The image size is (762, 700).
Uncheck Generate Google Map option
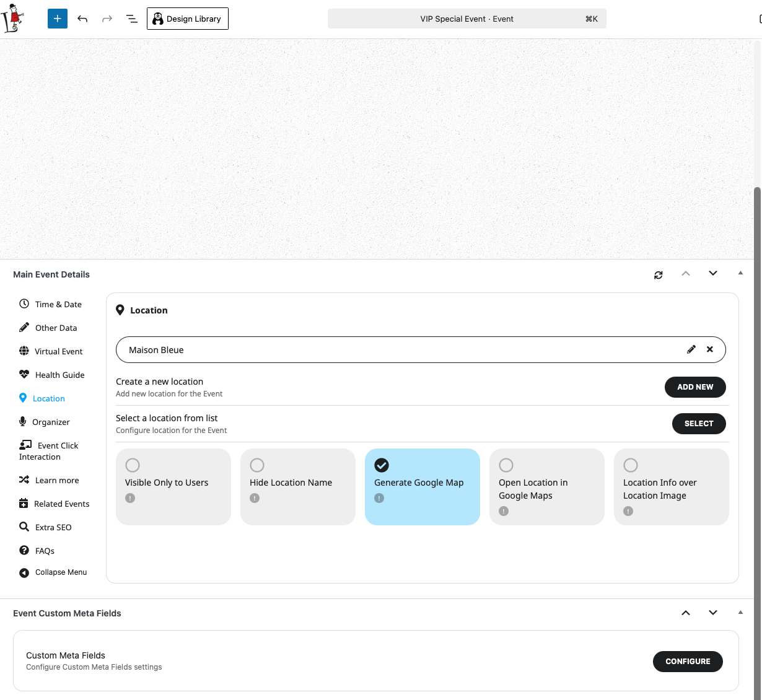382,465
